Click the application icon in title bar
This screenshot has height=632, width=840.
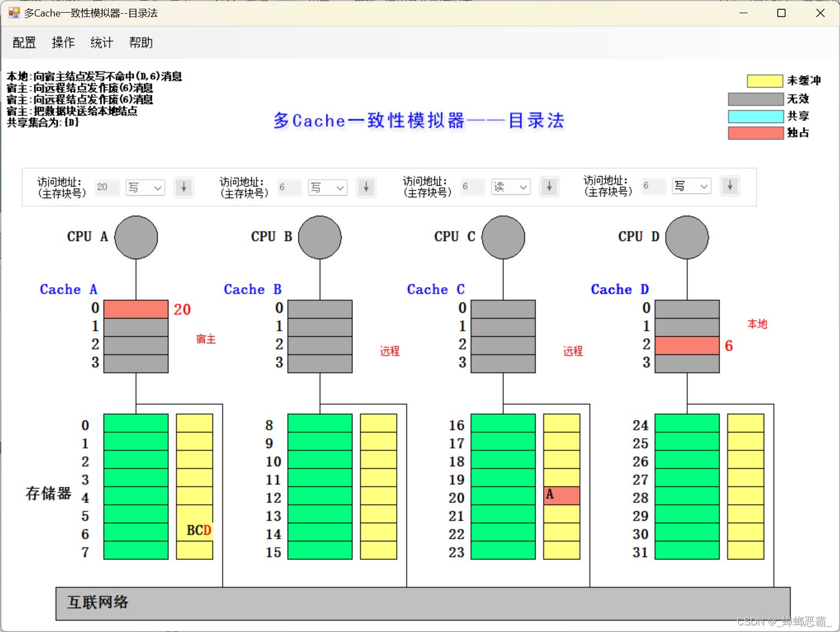pyautogui.click(x=14, y=13)
